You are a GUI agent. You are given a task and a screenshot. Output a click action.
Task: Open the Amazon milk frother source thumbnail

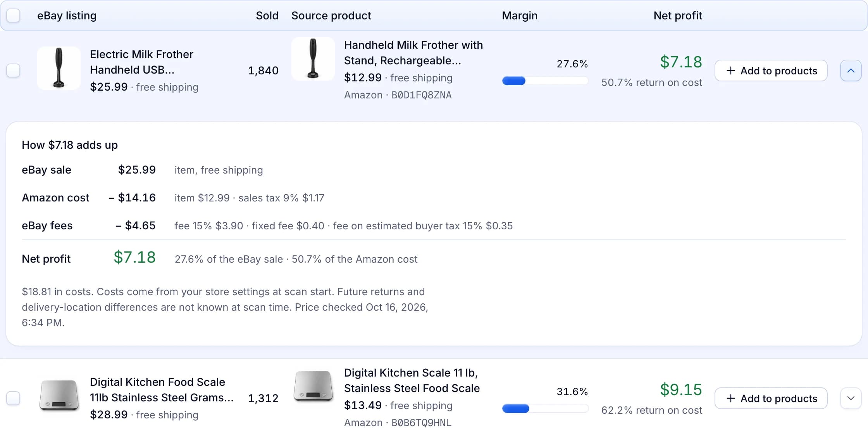(x=313, y=59)
